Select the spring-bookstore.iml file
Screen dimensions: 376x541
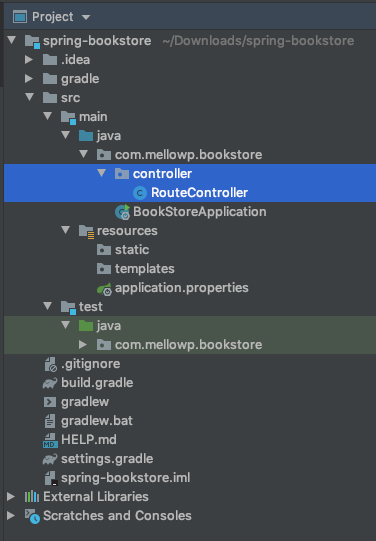coord(126,478)
